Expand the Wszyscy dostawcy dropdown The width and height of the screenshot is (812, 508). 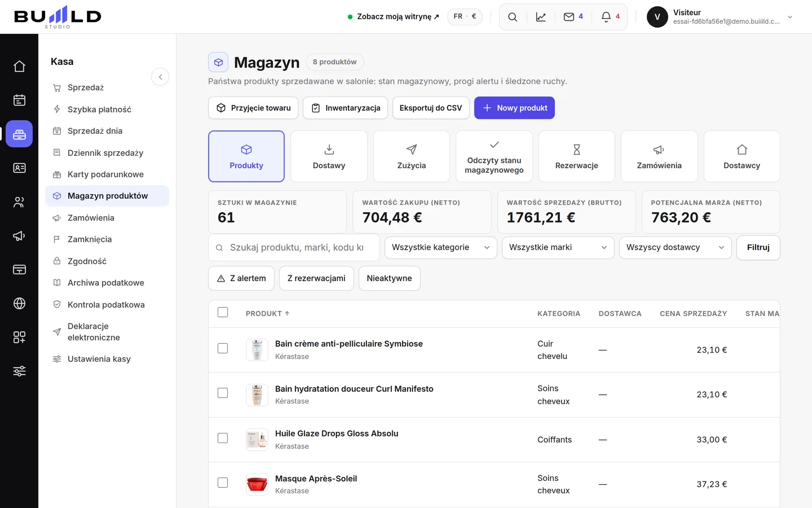675,247
